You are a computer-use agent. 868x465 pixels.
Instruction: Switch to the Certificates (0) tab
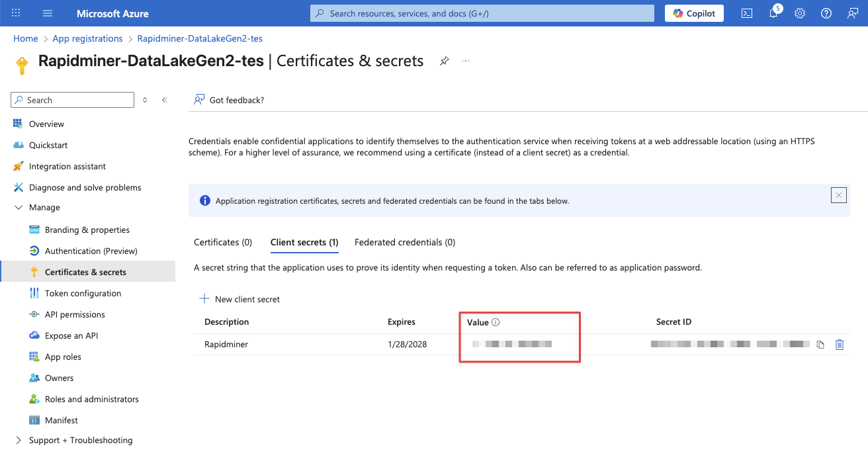pyautogui.click(x=223, y=243)
